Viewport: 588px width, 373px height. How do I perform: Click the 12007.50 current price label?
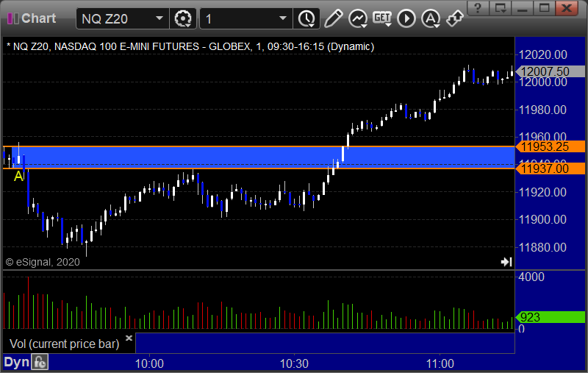click(x=550, y=71)
